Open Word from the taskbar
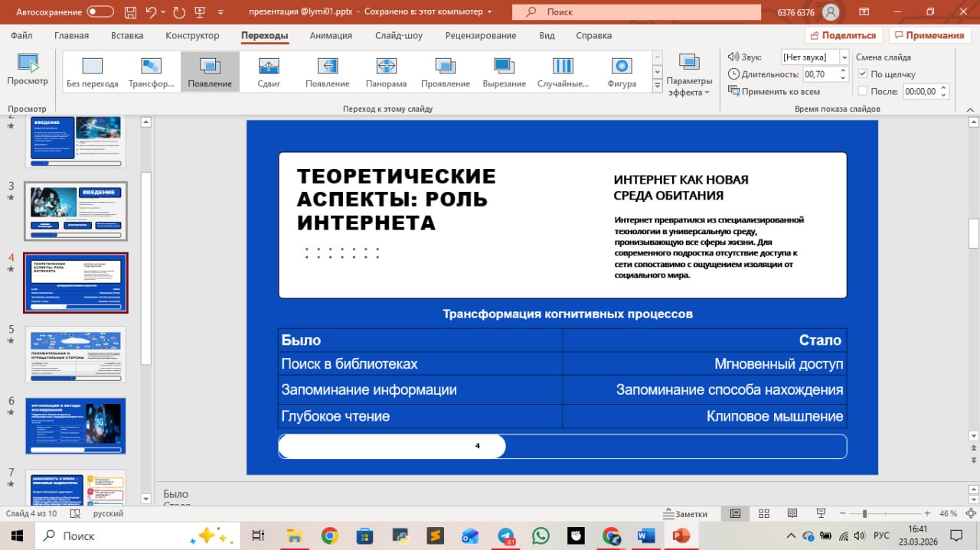The width and height of the screenshot is (980, 550). tap(645, 535)
